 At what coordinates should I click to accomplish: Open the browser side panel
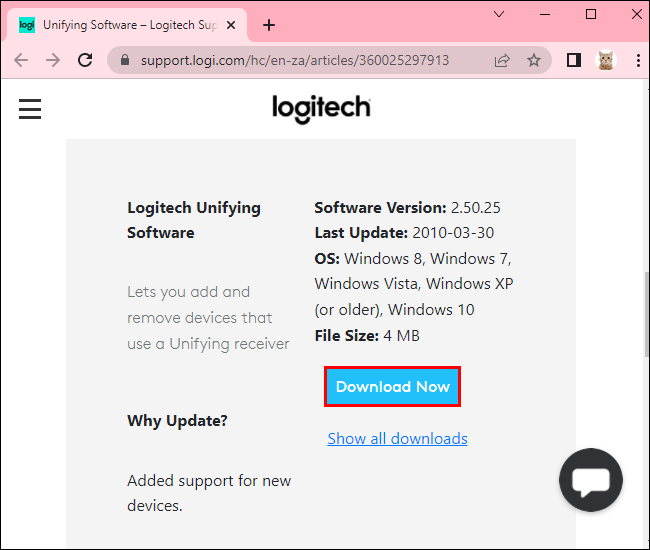574,60
